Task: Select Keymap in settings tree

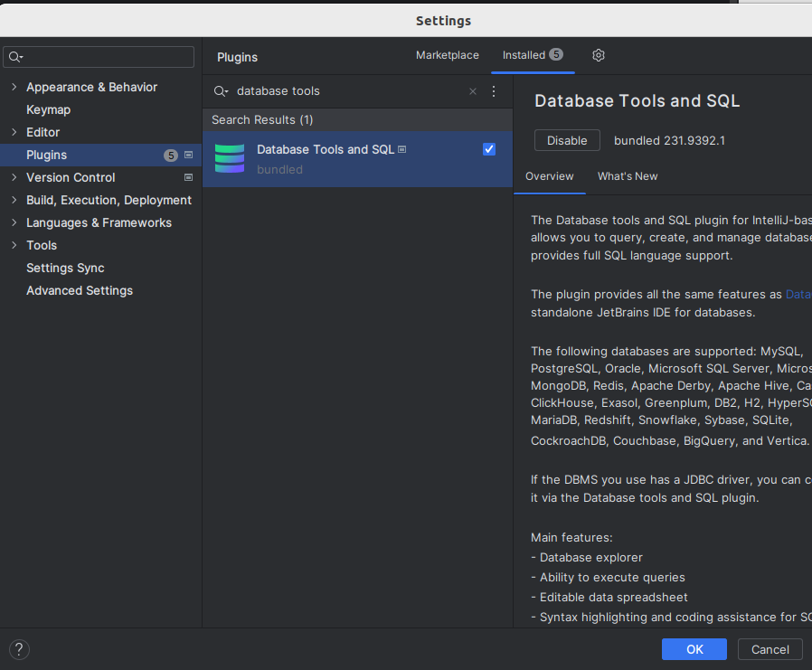Action: (48, 109)
